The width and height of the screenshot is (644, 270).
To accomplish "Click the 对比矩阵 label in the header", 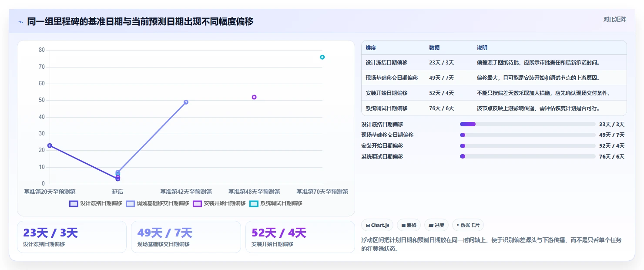I will (x=614, y=19).
